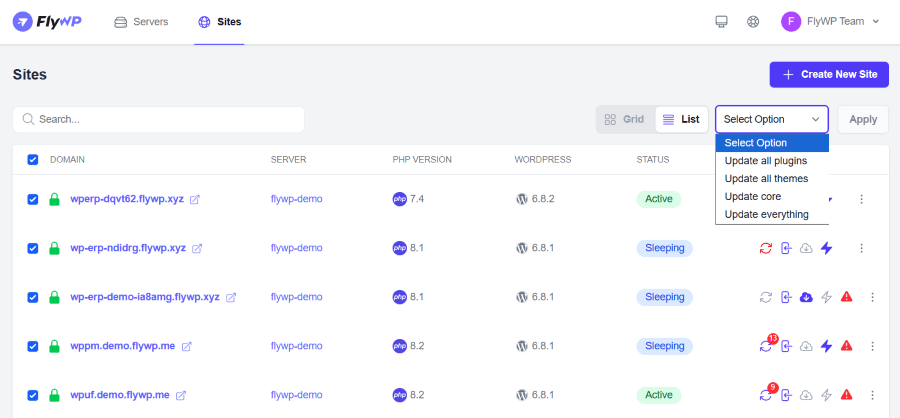Open three-dot menu for wp-erp-demo-ia8amg row

coord(872,297)
